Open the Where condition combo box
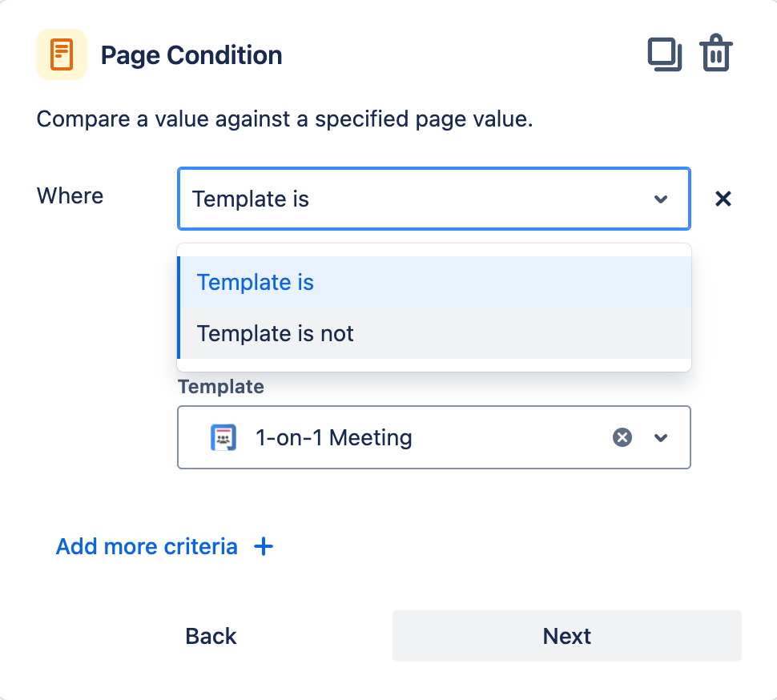Screen dimensions: 777x700 417,199
